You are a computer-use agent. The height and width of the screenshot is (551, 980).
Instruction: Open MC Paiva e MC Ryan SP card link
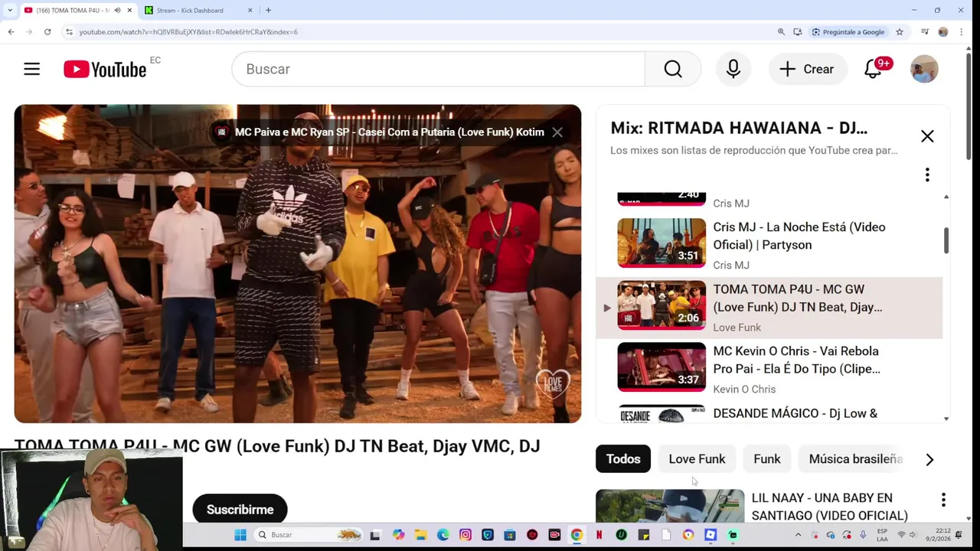[x=389, y=132]
